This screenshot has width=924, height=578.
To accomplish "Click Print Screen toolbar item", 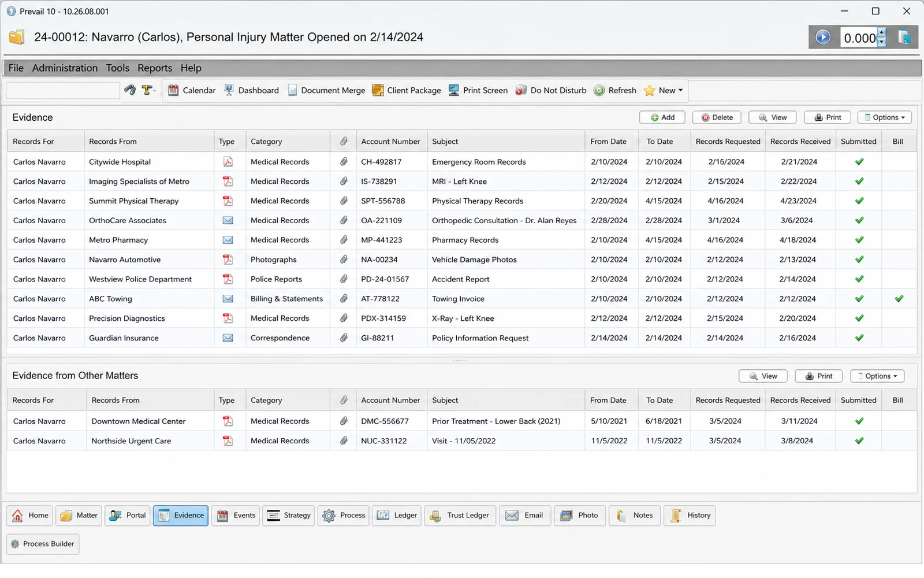I will (478, 90).
